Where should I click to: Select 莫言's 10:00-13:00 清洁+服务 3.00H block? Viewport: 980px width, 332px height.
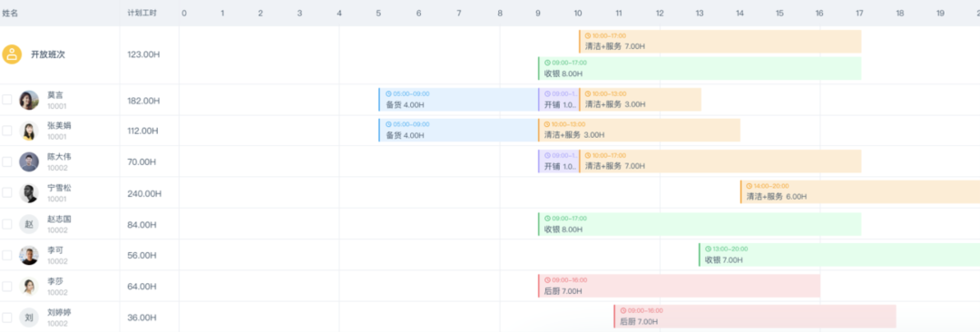pyautogui.click(x=640, y=100)
